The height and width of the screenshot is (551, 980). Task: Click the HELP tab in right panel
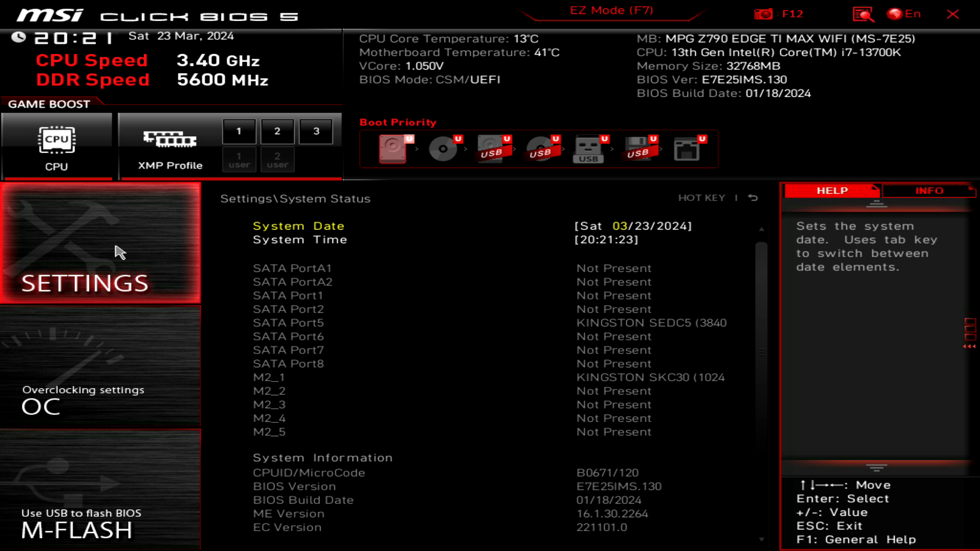(x=832, y=190)
